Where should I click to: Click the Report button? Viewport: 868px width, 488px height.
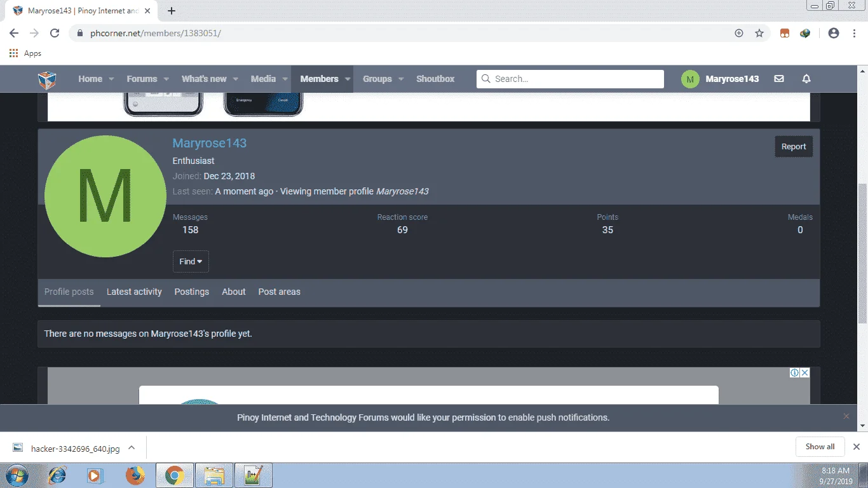click(794, 147)
